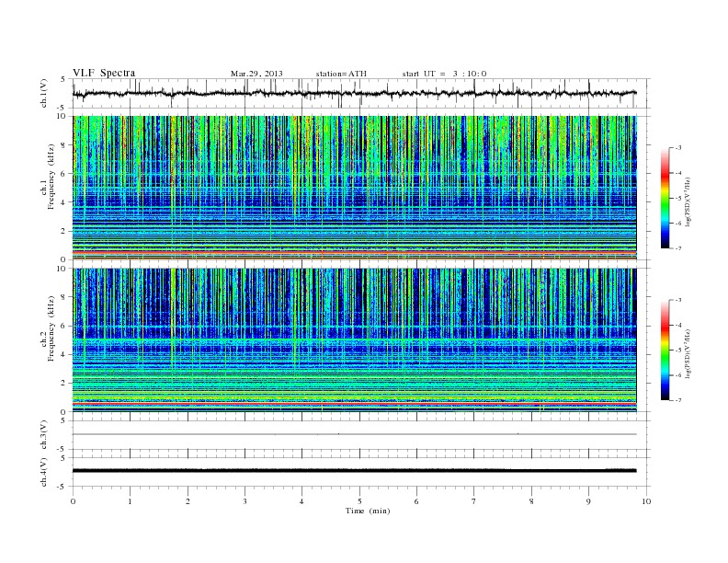Click the '7' tick label on the time axis
The height and width of the screenshot is (563, 728).
point(474,501)
